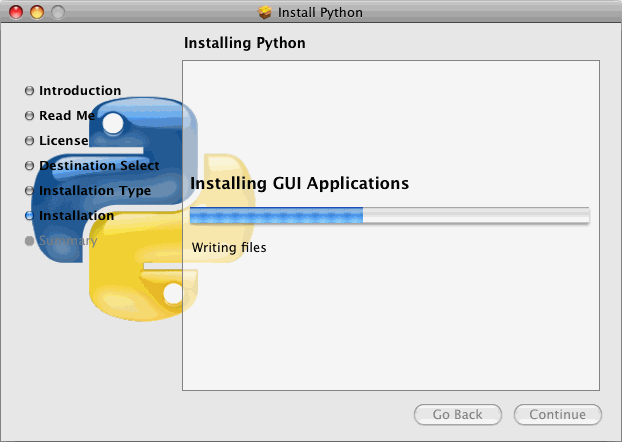
Task: Select the License step bullet
Action: point(29,141)
